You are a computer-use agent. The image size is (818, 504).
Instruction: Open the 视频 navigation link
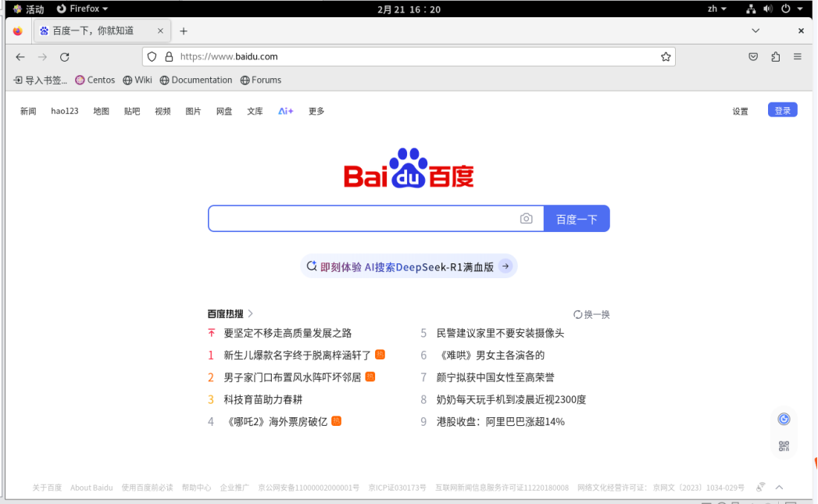[x=163, y=111]
